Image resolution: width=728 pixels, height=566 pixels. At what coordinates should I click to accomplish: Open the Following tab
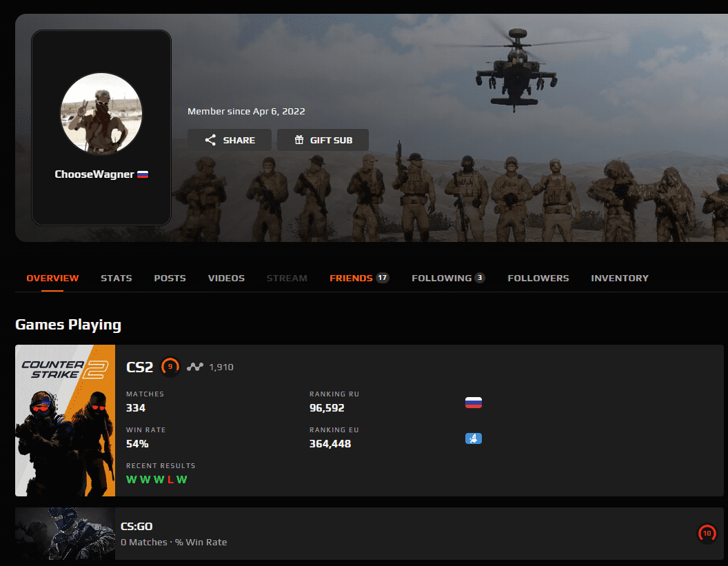click(x=447, y=278)
